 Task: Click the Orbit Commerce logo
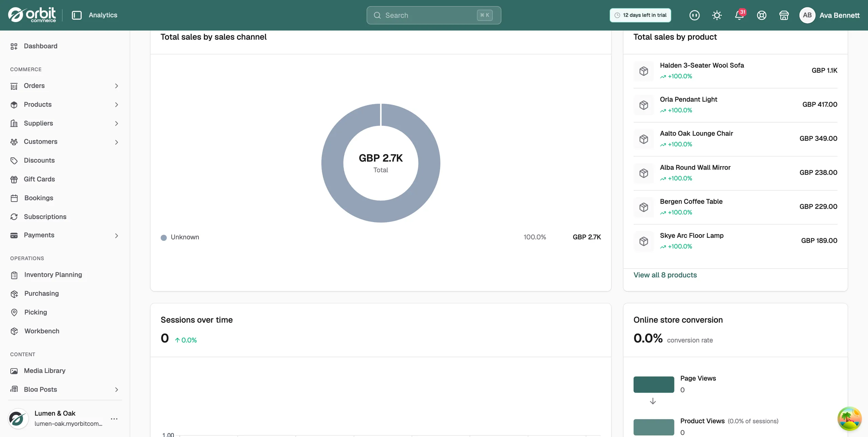32,15
